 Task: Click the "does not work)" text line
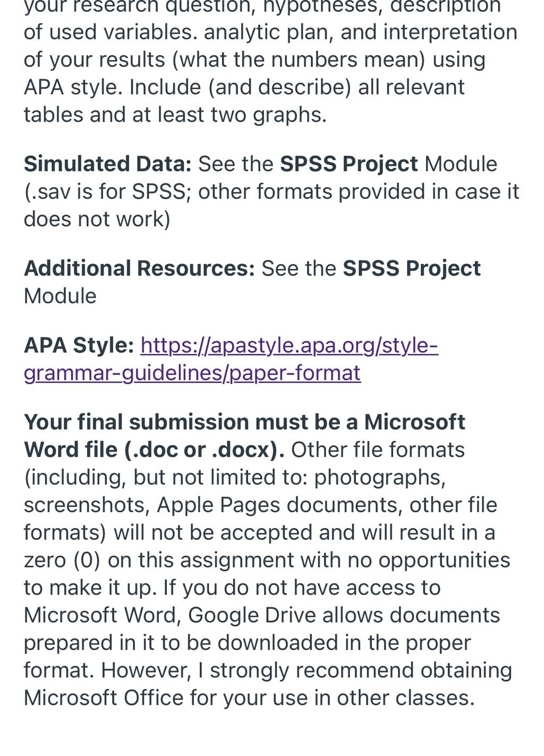(97, 219)
